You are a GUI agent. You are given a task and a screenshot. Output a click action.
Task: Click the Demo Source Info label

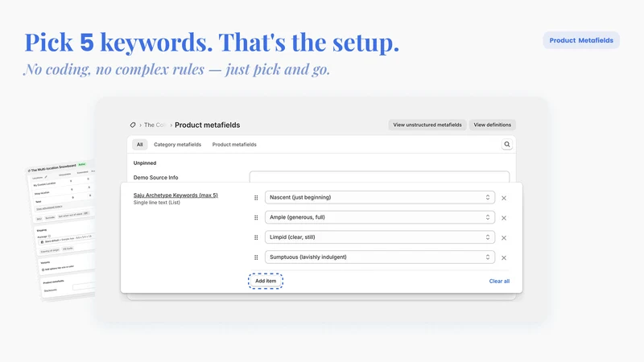point(155,177)
